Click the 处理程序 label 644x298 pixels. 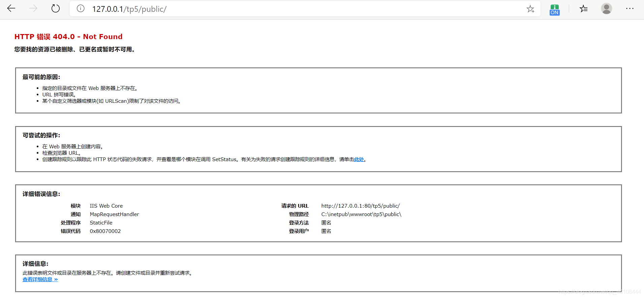70,223
